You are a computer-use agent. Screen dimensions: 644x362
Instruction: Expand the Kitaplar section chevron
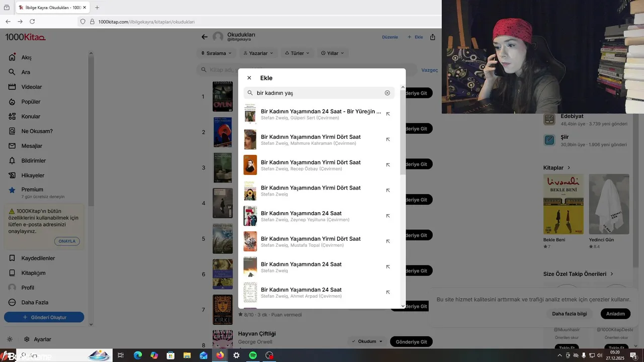pyautogui.click(x=569, y=168)
